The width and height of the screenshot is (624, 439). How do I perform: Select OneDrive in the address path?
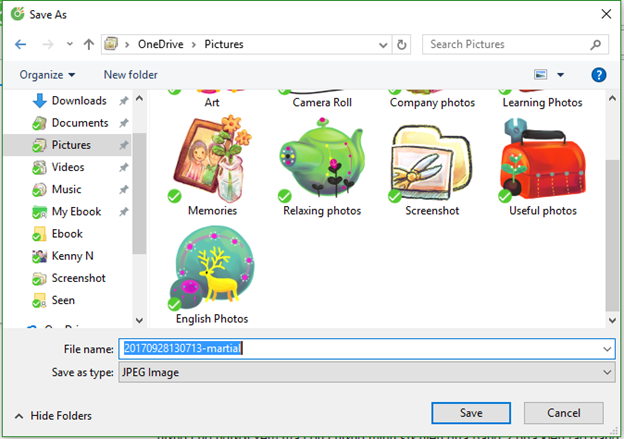coord(160,44)
